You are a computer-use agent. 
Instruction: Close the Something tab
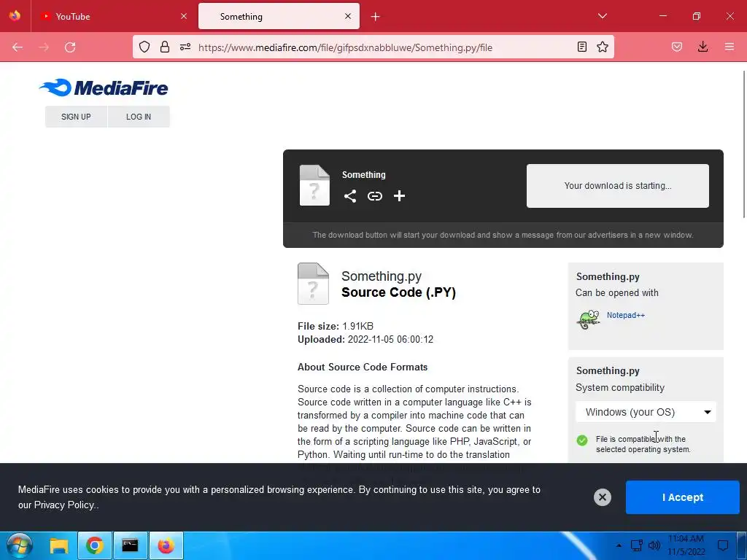tap(348, 16)
